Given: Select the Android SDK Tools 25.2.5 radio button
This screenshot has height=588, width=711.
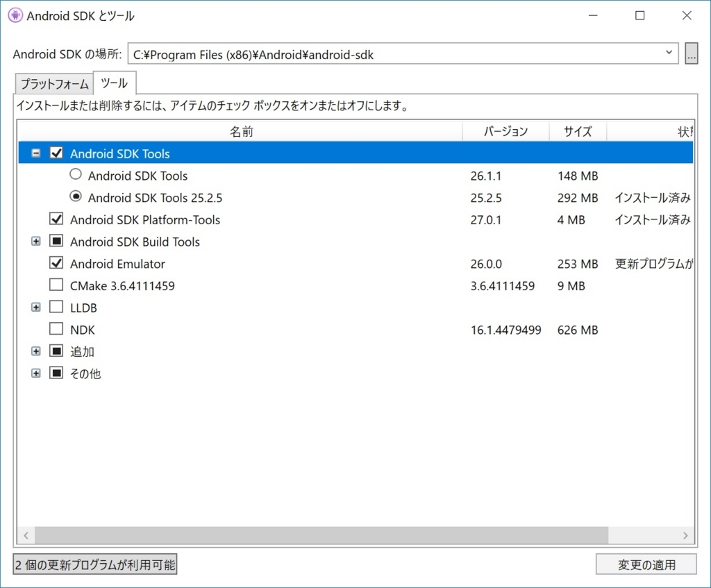Looking at the screenshot, I should point(76,196).
